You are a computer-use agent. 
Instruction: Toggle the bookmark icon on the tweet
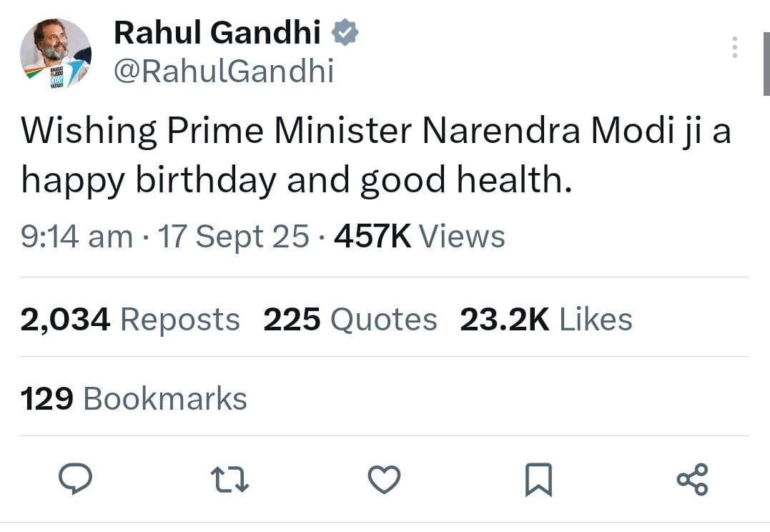538,479
